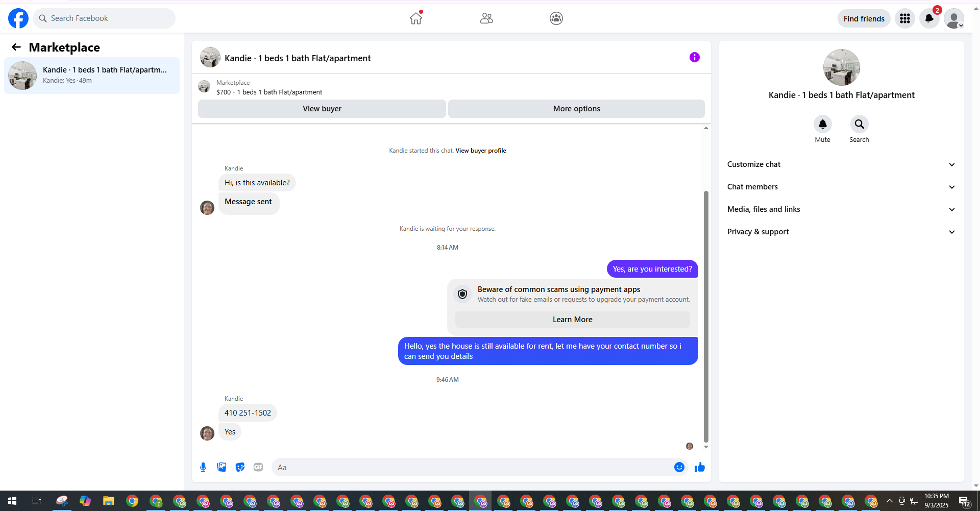Expand the Customize chat section

[x=841, y=164]
